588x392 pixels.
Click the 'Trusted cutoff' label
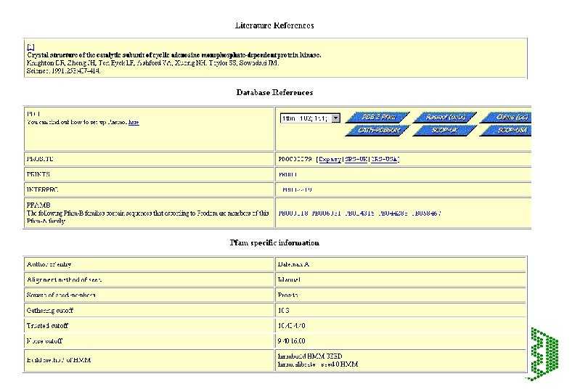[x=47, y=326]
